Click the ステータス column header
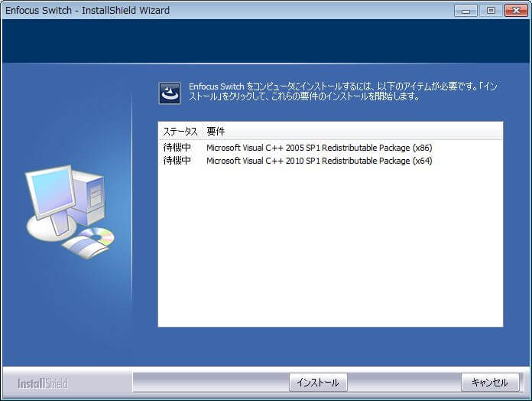 tap(180, 132)
